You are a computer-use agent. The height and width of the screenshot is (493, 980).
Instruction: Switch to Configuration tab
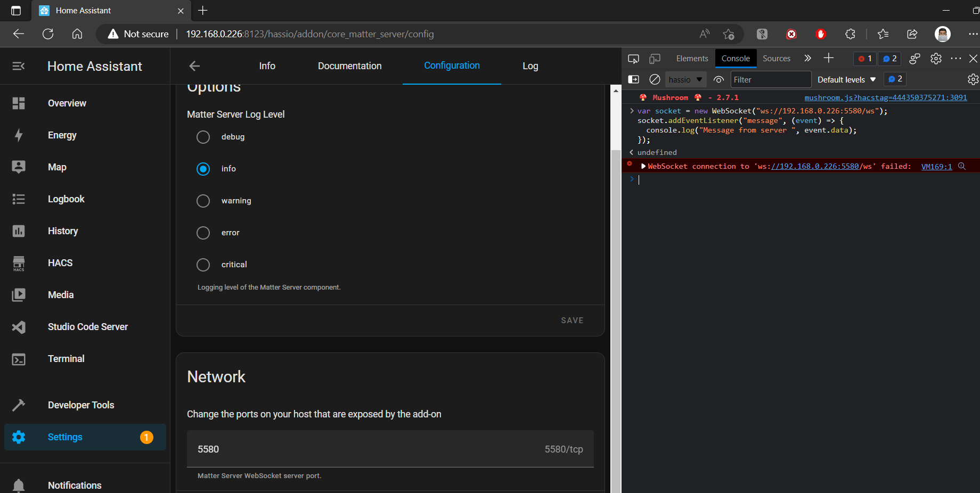click(x=452, y=66)
